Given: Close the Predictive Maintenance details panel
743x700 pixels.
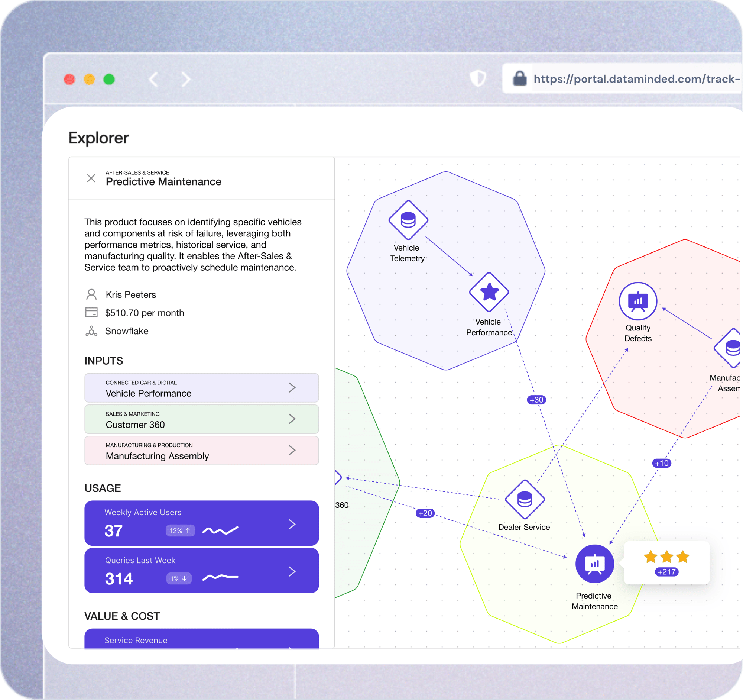Looking at the screenshot, I should pyautogui.click(x=91, y=178).
